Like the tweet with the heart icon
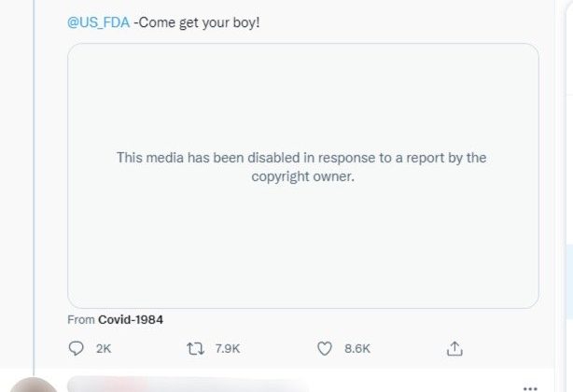Viewport: 573px width, 392px height. (325, 348)
